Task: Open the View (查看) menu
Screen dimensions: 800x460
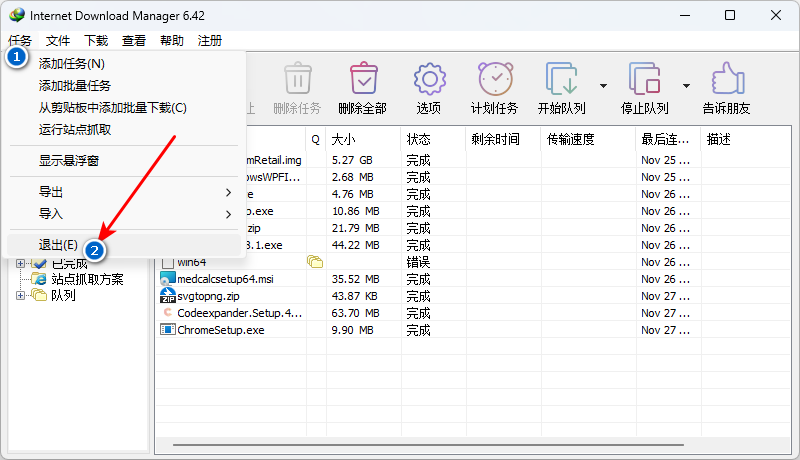Action: 134,41
